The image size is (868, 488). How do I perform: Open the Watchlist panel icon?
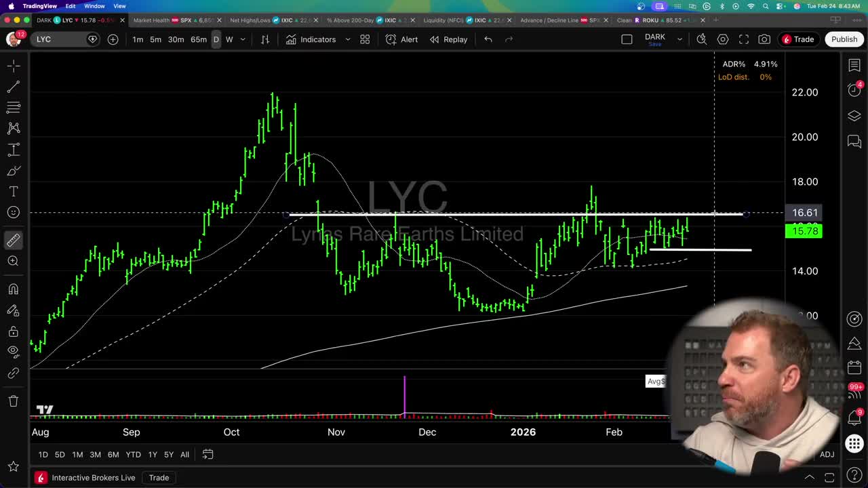click(x=854, y=65)
